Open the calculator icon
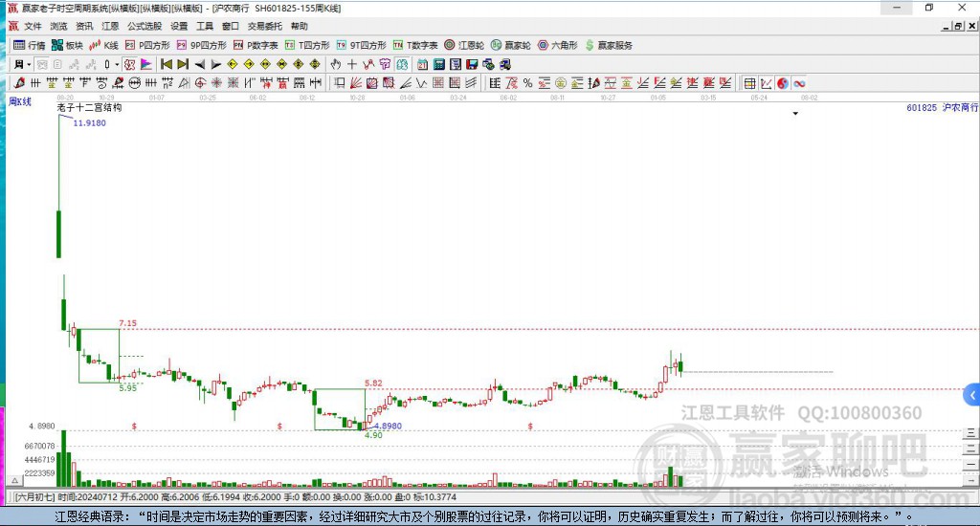The width and height of the screenshot is (980, 526). 438,64
